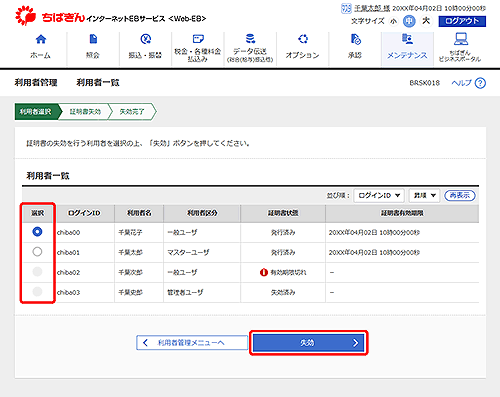Go back to 利用者管理メニューへ

(192, 343)
